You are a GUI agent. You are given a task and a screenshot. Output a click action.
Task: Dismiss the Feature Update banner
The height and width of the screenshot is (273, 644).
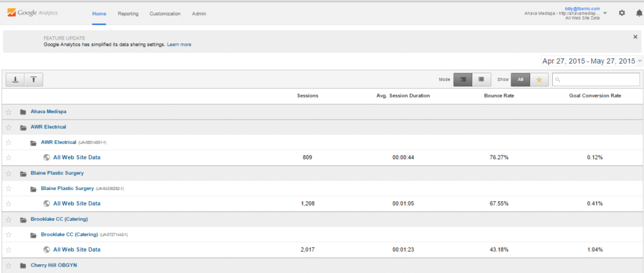635,36
